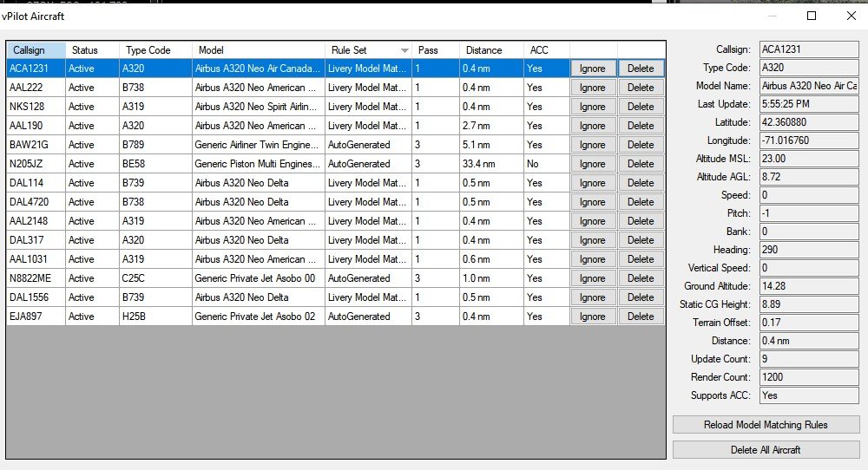868x470 pixels.
Task: Sort by the Distance column header
Action: 491,50
